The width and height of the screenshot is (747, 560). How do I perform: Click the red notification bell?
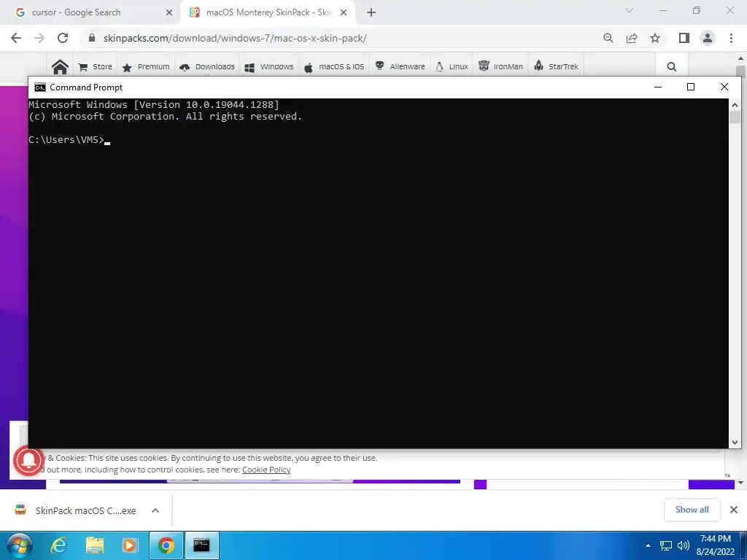(28, 461)
